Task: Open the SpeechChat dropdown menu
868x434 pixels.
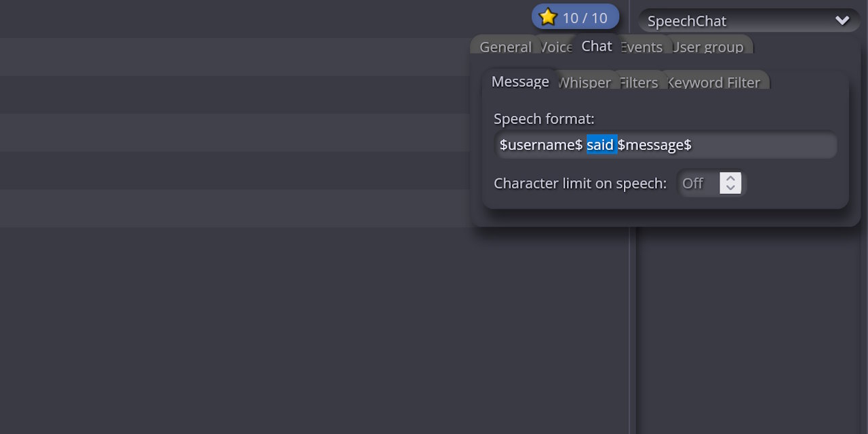Action: (746, 21)
